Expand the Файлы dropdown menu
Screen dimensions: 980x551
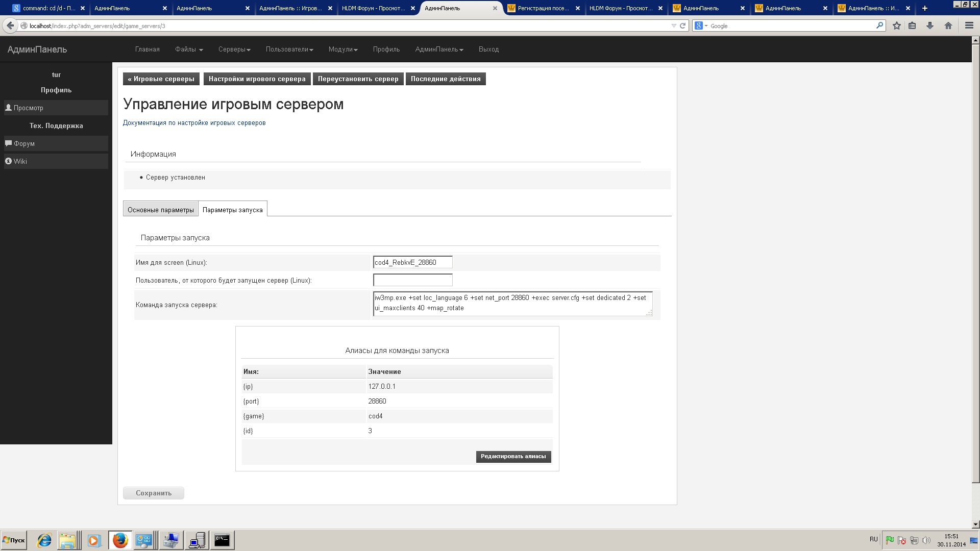189,49
